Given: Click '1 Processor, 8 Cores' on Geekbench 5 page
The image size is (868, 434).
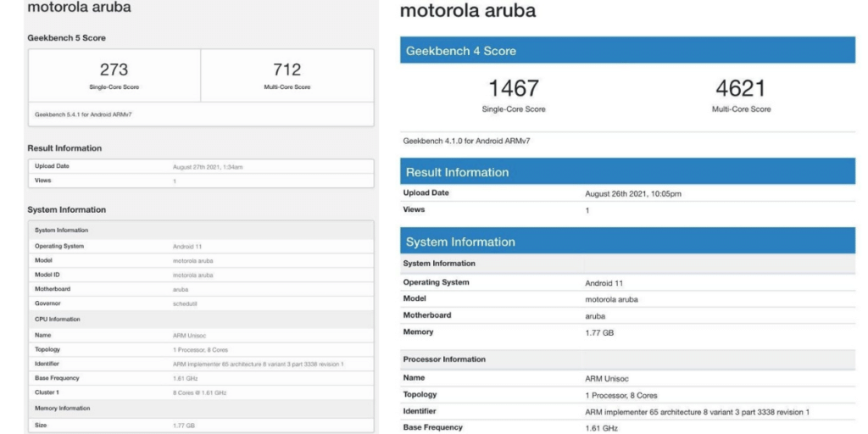Looking at the screenshot, I should point(200,350).
